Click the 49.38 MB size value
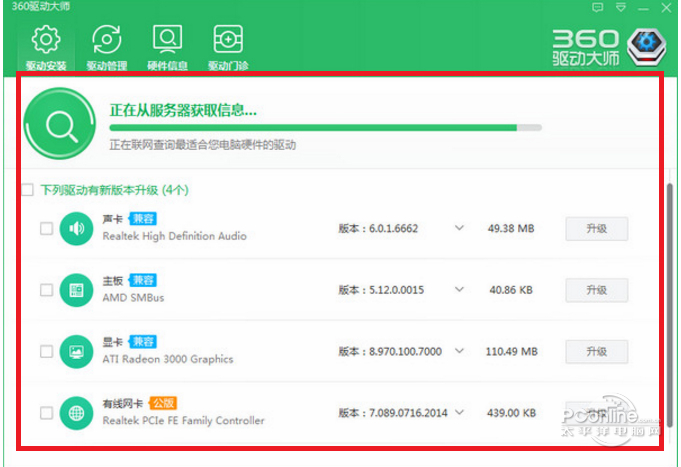This screenshot has width=681, height=467. coord(511,229)
